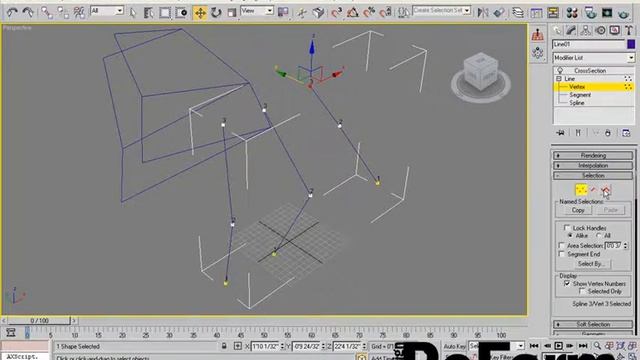Expand the Soft Selection rollout
The width and height of the screenshot is (640, 360).
(x=593, y=324)
